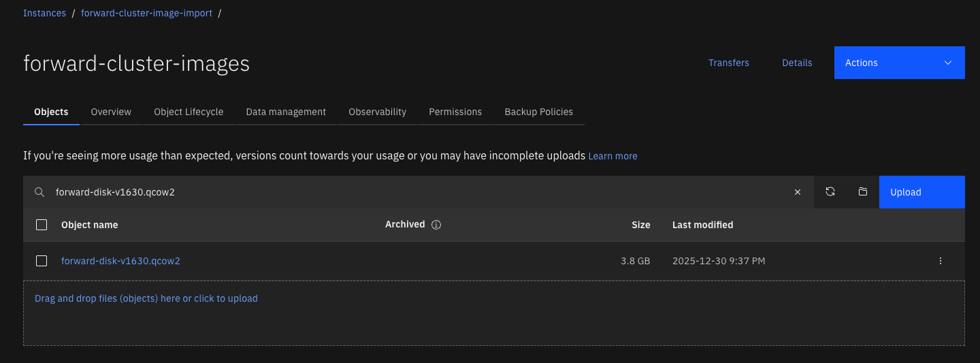The height and width of the screenshot is (363, 980).
Task: Go to the Data management tab
Action: pos(286,112)
